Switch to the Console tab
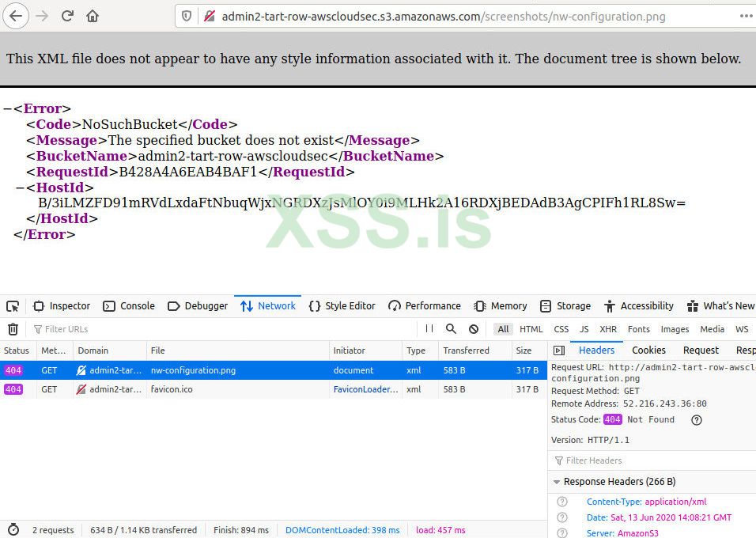 tap(129, 306)
